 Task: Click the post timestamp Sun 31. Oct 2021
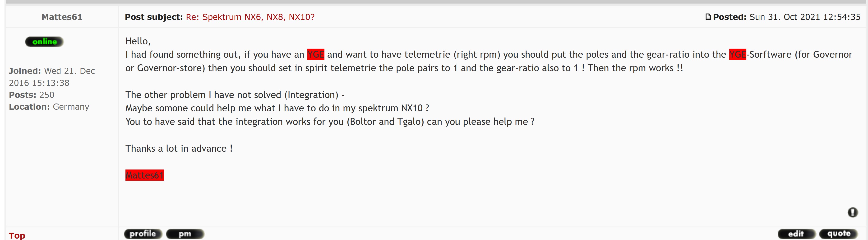[x=805, y=17]
